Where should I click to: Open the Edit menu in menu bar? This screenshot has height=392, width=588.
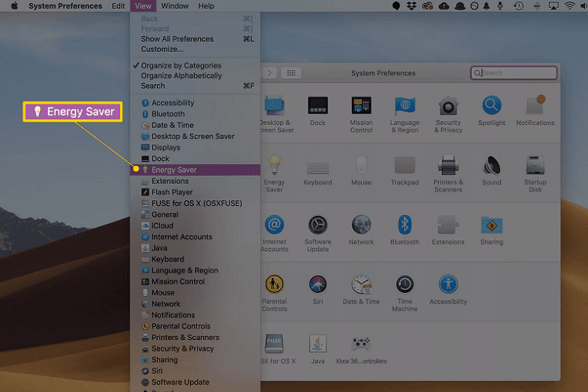pyautogui.click(x=118, y=6)
